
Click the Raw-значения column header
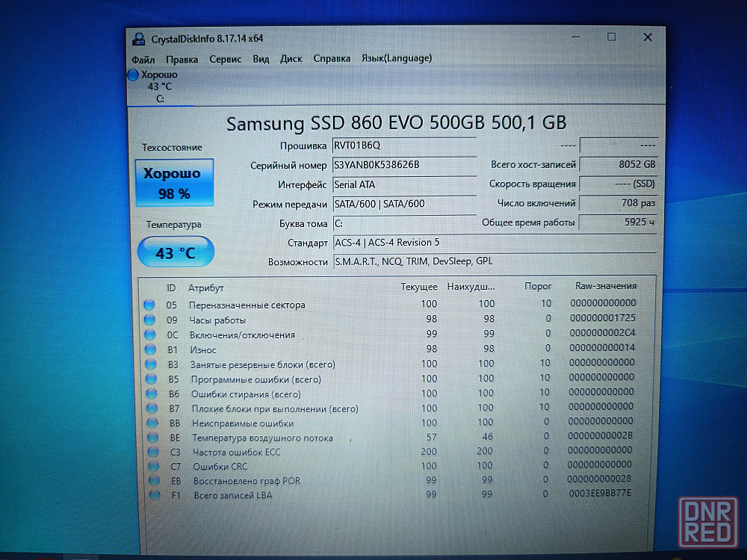coord(605,286)
